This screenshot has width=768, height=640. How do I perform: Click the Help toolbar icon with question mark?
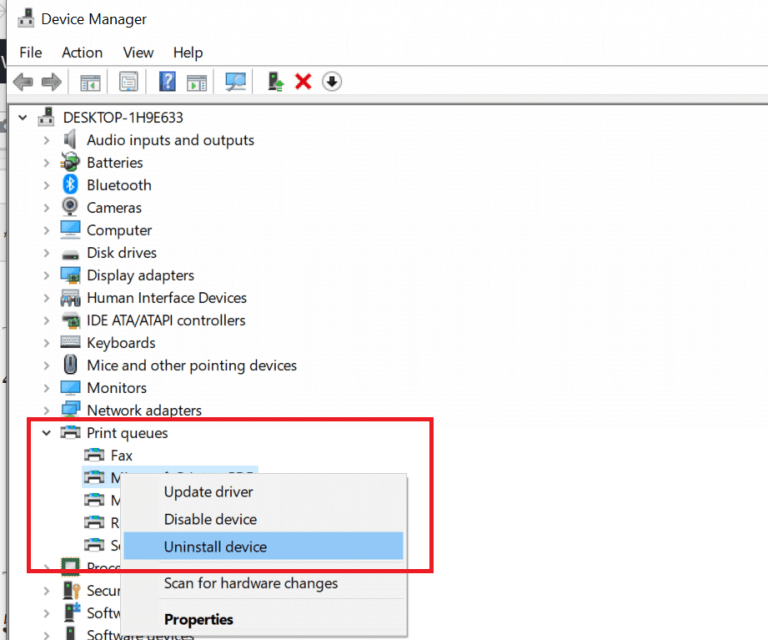click(x=167, y=82)
